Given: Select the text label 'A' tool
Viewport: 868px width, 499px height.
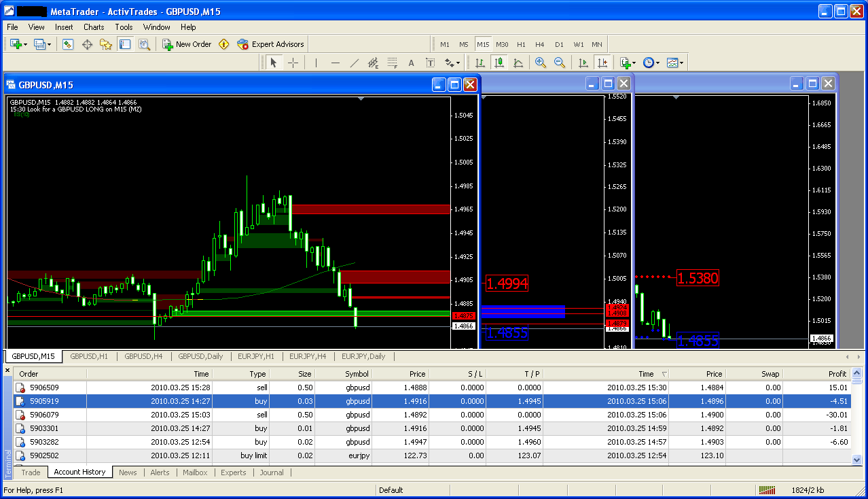Looking at the screenshot, I should pyautogui.click(x=411, y=63).
